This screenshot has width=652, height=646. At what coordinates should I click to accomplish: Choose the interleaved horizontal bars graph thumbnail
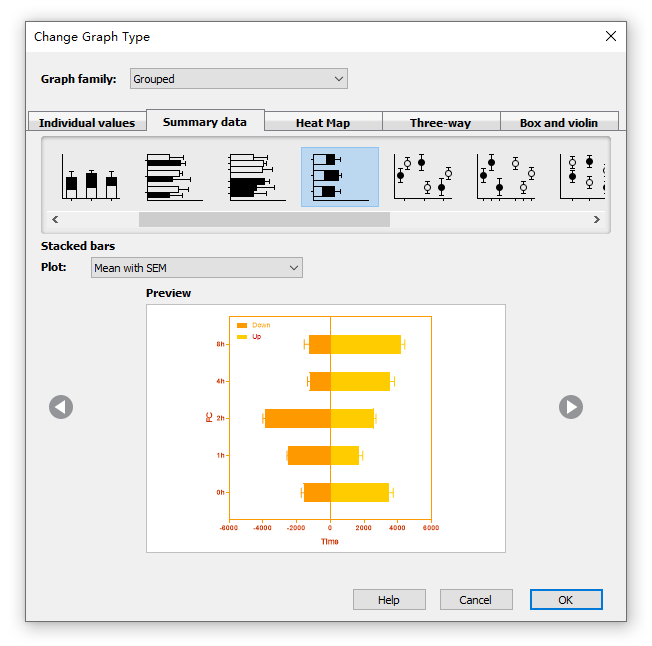174,177
